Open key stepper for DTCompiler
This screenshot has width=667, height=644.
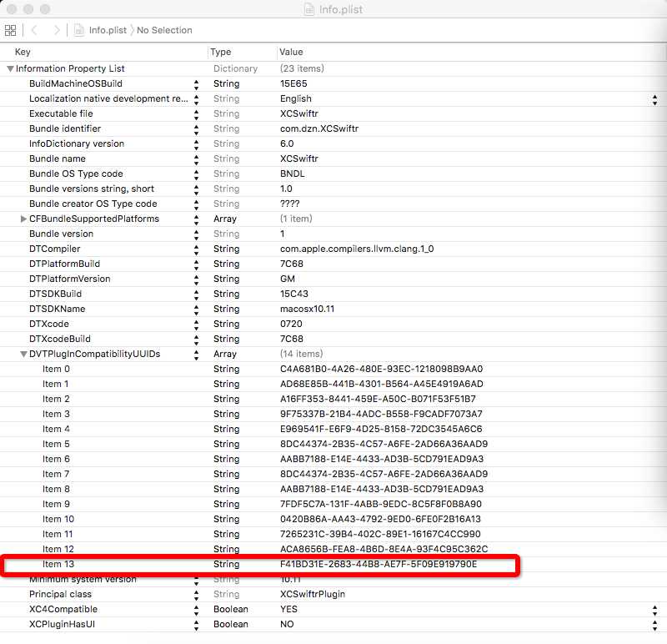click(x=196, y=249)
